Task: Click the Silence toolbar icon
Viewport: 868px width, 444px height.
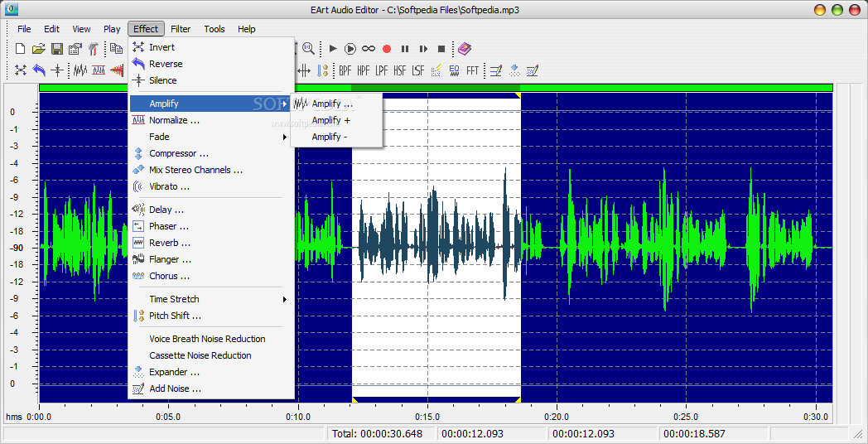Action: [x=57, y=70]
